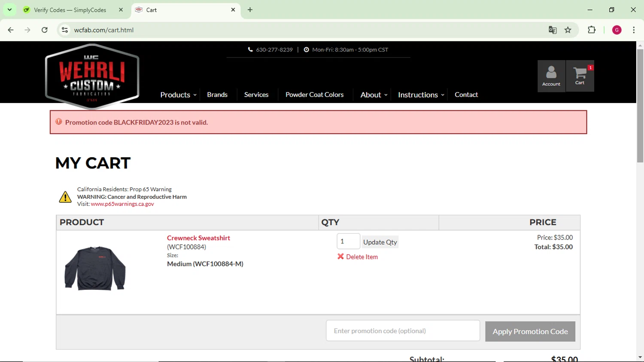Open Powder Coat Colors page
The width and height of the screenshot is (644, 362).
click(x=315, y=95)
